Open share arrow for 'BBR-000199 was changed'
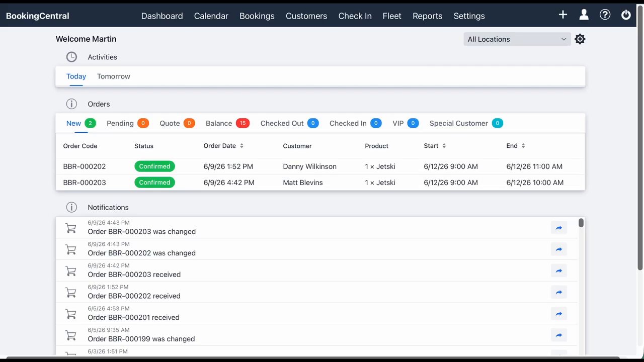Image resolution: width=644 pixels, height=362 pixels. 559,335
